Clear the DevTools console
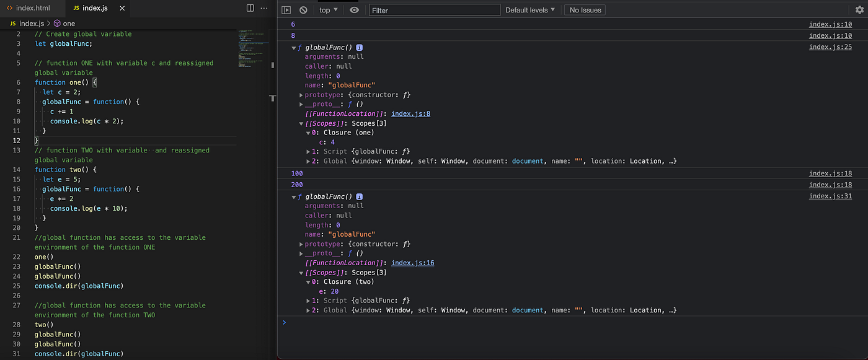Image resolution: width=868 pixels, height=360 pixels. [303, 9]
